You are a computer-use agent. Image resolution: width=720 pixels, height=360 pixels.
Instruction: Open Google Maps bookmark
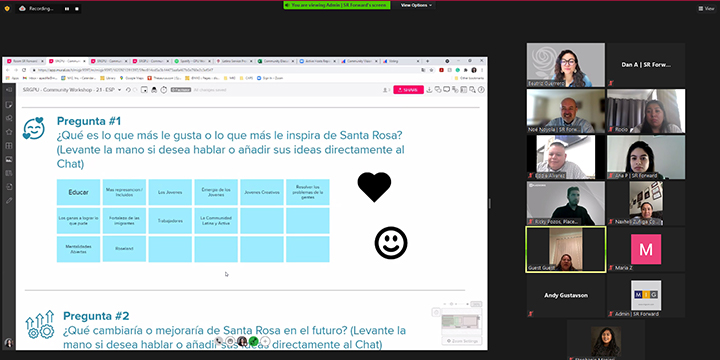[132, 78]
